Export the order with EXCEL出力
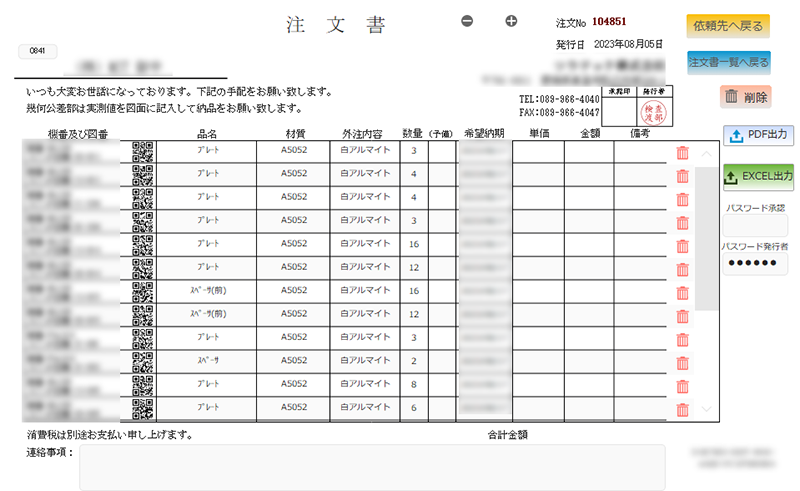The image size is (800, 491). pos(757,176)
